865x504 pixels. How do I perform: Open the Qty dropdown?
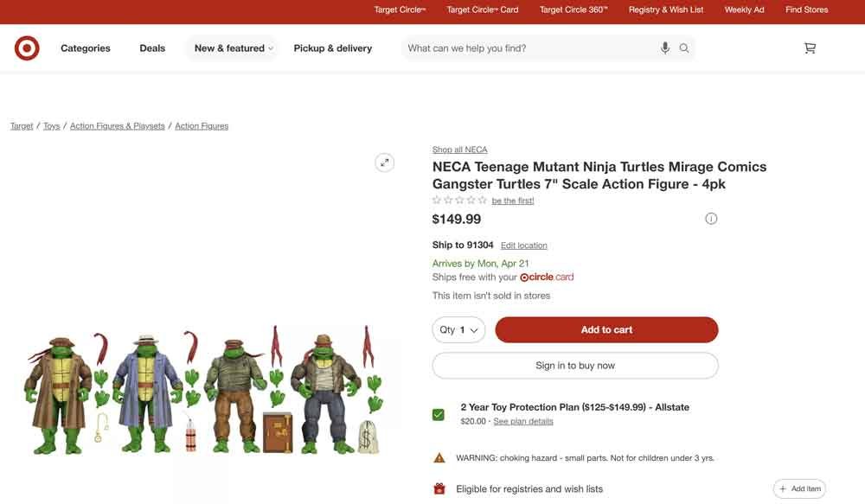click(458, 329)
